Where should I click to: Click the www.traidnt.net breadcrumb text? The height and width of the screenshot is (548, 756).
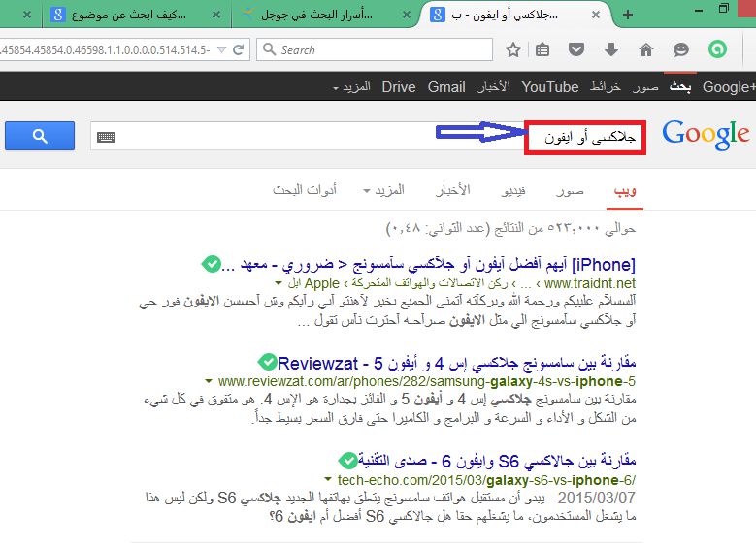(590, 283)
